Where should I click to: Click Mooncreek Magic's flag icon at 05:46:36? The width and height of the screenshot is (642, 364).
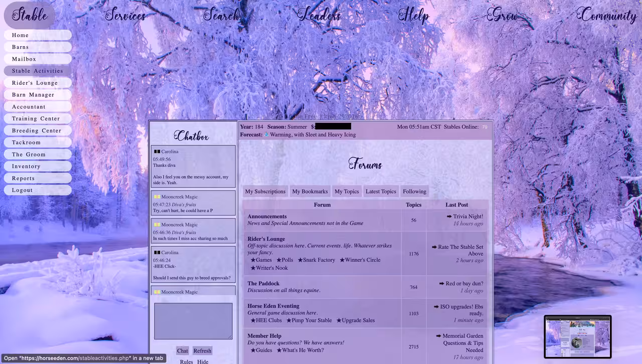coord(156,225)
